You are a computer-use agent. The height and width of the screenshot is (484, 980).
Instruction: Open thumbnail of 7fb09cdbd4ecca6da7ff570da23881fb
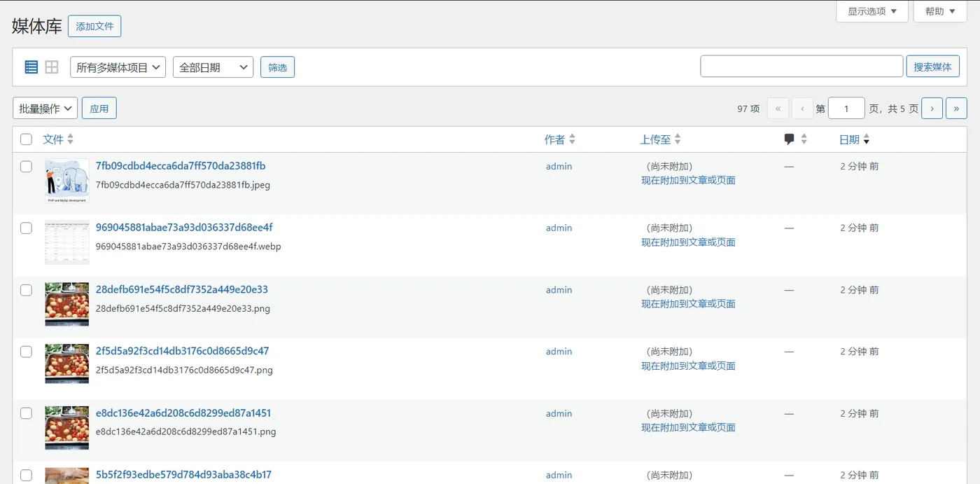click(67, 181)
